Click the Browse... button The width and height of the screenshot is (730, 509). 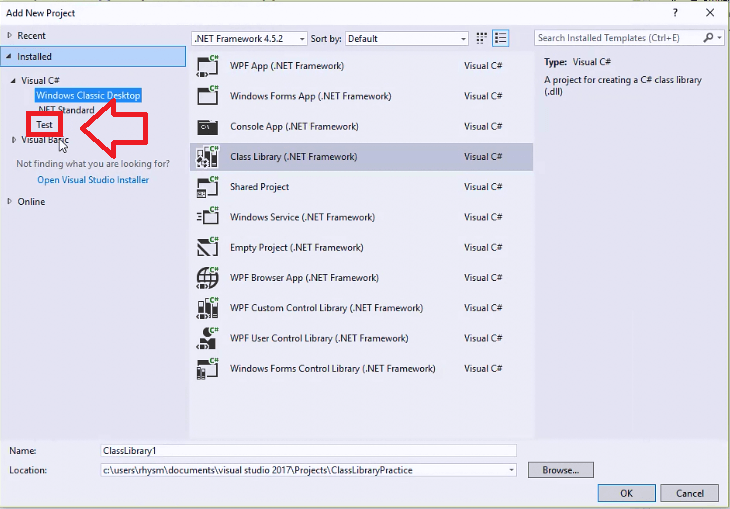(561, 470)
